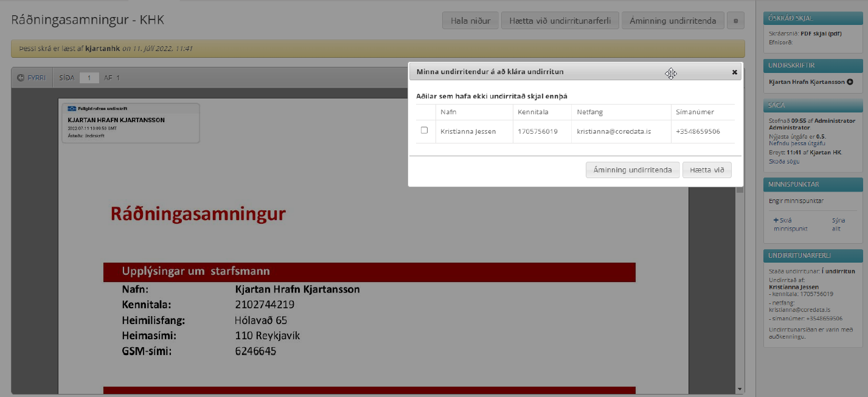Click the Hala niður download button
Screen dimensions: 868x397
pos(470,21)
